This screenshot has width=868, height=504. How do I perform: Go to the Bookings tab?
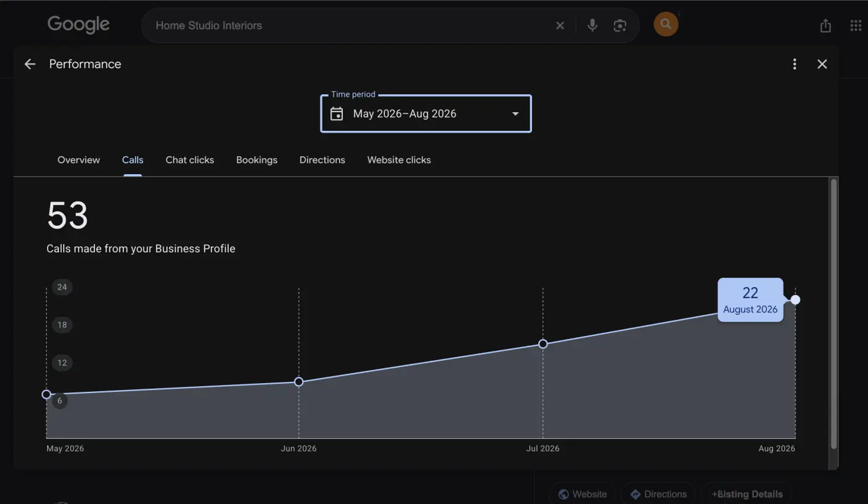[x=257, y=160]
